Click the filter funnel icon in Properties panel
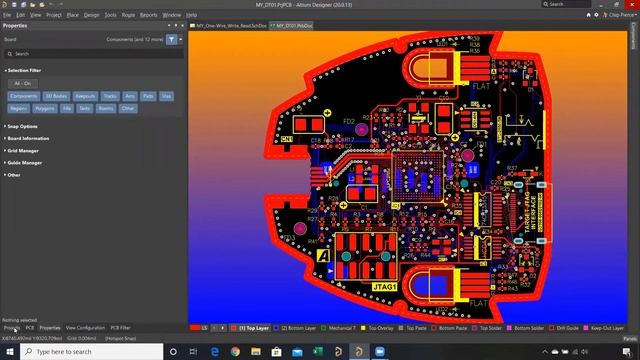Image resolution: width=640 pixels, height=360 pixels. (171, 39)
